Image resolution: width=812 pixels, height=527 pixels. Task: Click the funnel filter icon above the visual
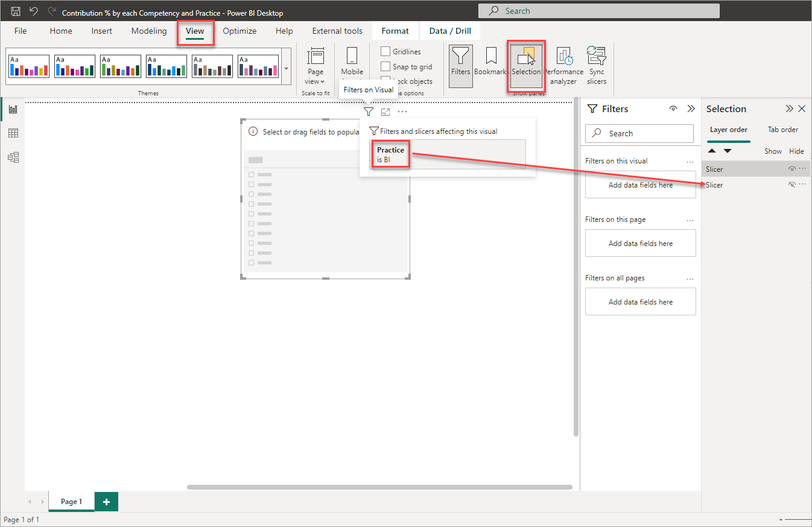pos(368,112)
